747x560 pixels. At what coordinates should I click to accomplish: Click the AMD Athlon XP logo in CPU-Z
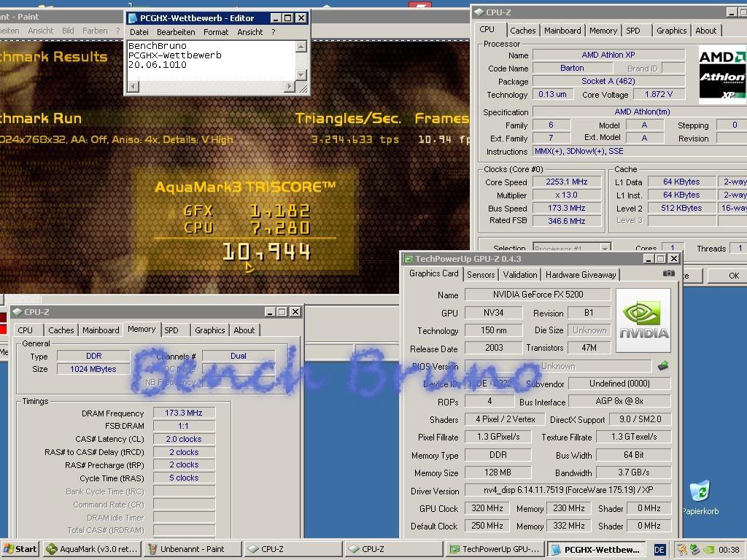pyautogui.click(x=722, y=74)
